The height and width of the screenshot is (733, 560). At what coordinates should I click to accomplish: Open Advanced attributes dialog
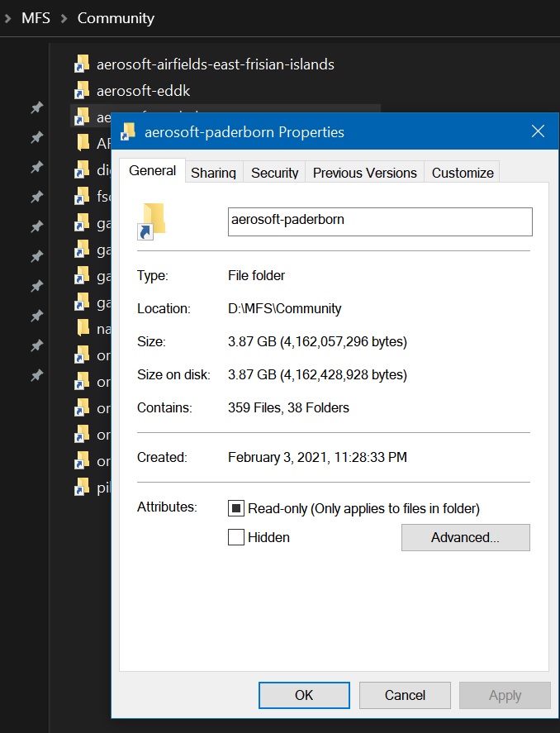click(465, 538)
